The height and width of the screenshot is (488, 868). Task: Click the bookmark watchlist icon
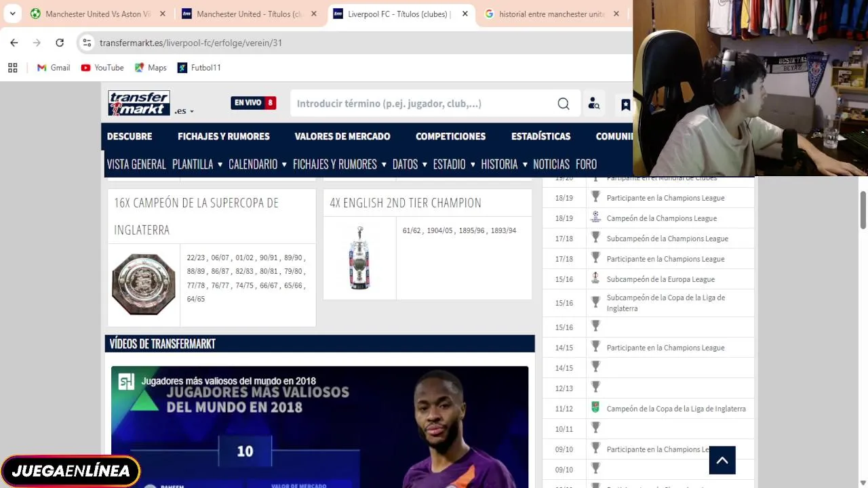625,104
